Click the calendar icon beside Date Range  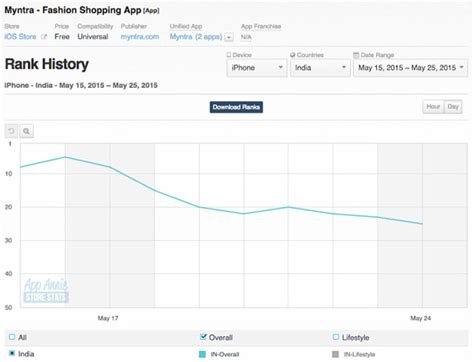pos(356,55)
